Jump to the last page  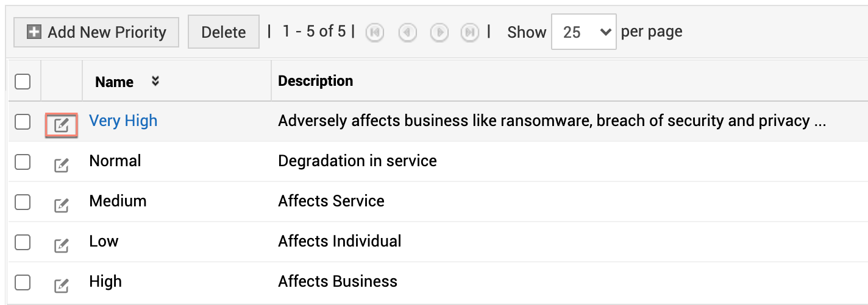click(470, 32)
